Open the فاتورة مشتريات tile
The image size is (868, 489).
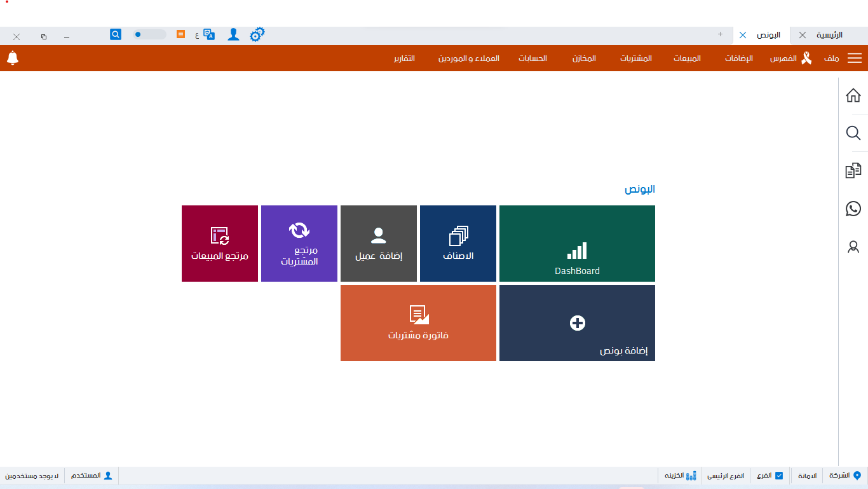coord(418,323)
